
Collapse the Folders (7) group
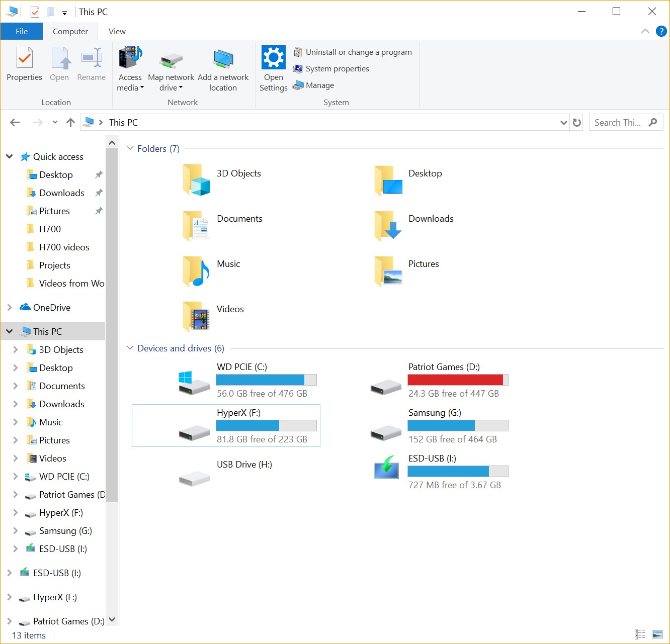[x=130, y=148]
